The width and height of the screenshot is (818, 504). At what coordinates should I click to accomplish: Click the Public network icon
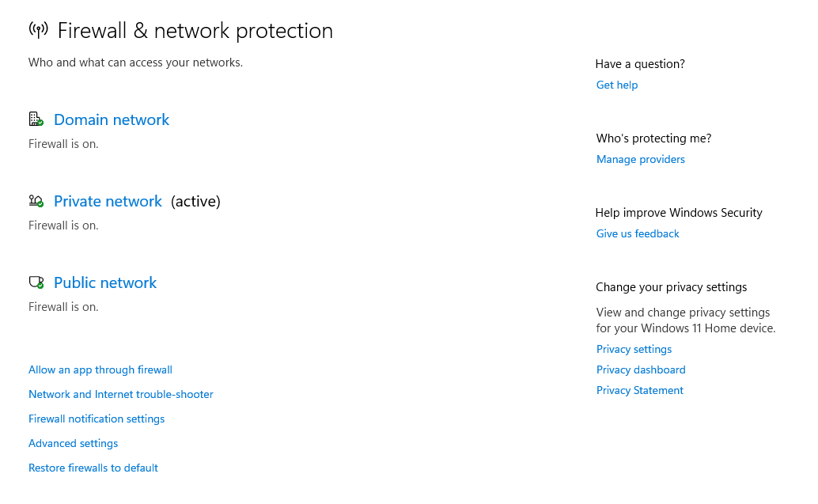click(x=36, y=282)
